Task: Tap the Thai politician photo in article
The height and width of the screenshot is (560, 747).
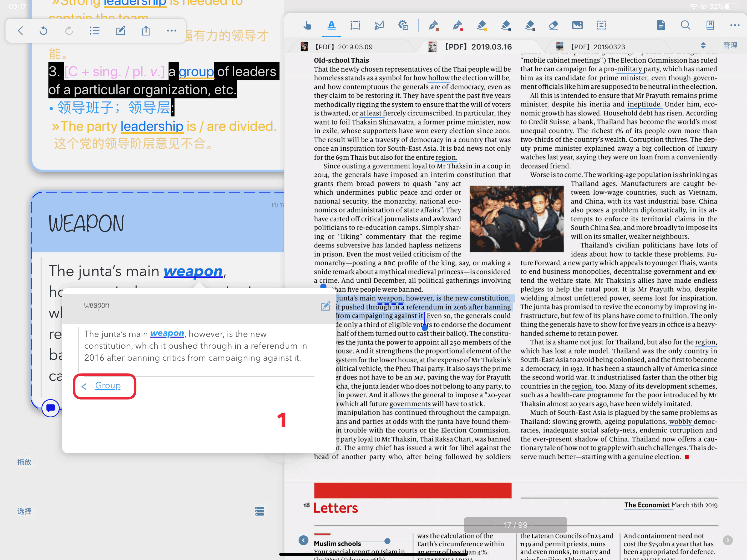Action: (517, 218)
